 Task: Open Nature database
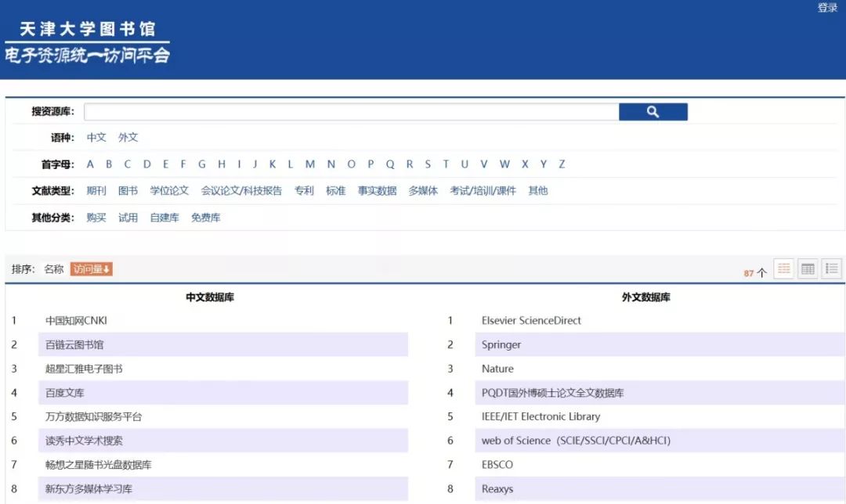tap(497, 369)
